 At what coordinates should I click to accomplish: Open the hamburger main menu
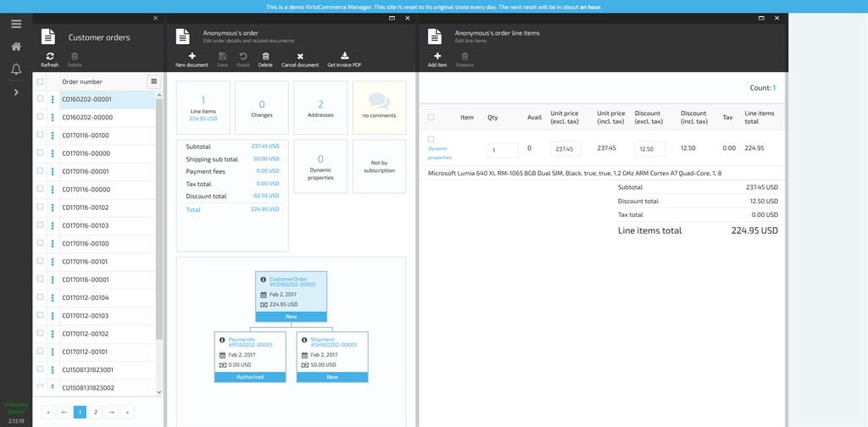[16, 24]
